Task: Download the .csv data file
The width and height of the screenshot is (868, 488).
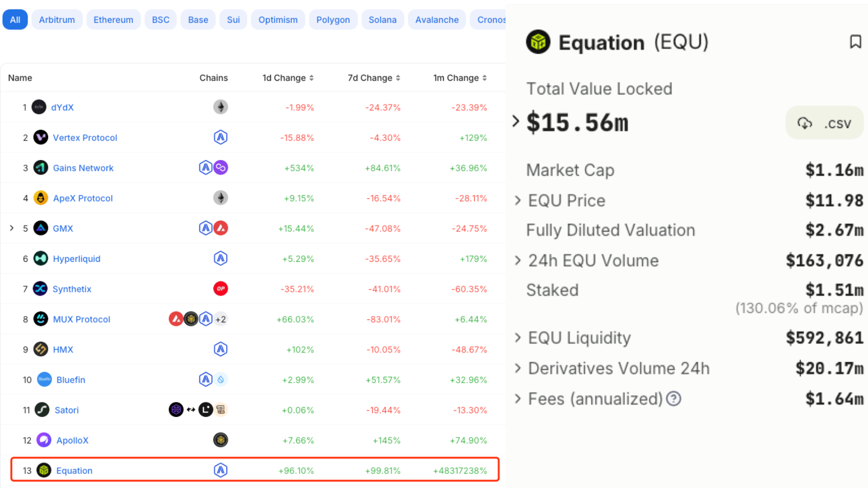Action: (824, 123)
